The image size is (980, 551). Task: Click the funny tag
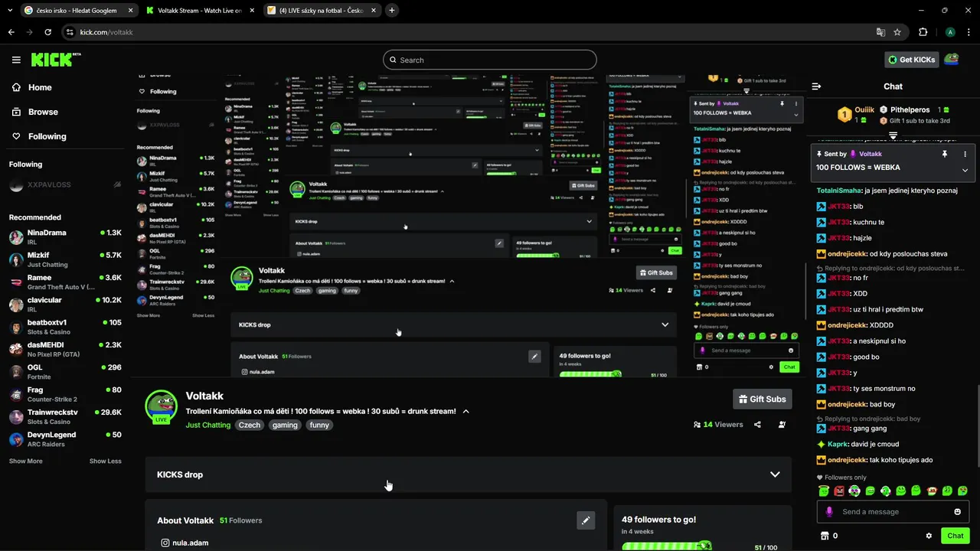(x=319, y=425)
